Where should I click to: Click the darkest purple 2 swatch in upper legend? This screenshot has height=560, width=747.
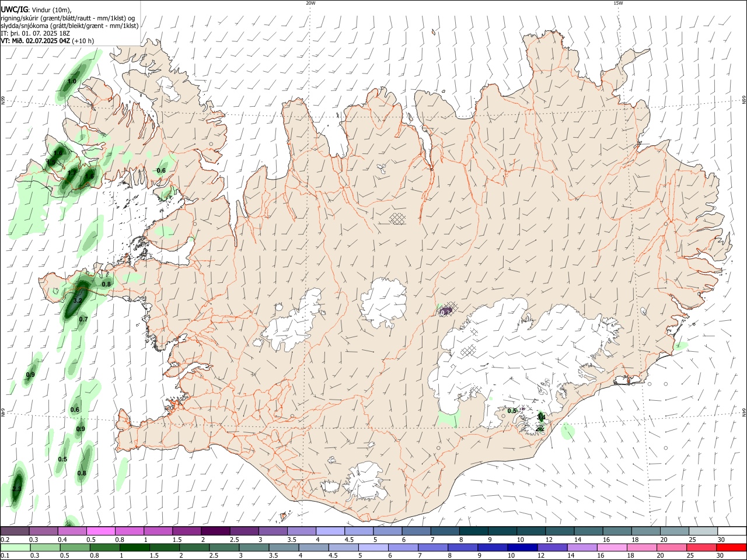[215, 531]
